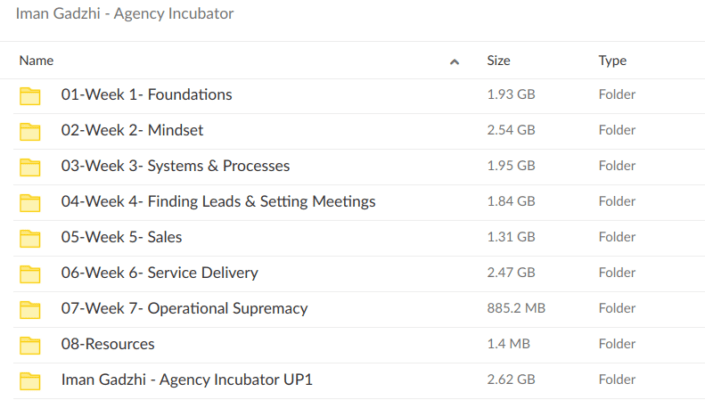Click folder icon for Week 1 Foundations
This screenshot has width=705, height=400.
(x=30, y=96)
